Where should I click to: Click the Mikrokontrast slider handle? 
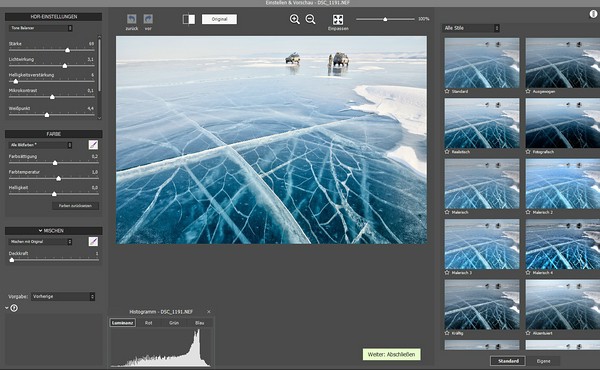pos(52,97)
